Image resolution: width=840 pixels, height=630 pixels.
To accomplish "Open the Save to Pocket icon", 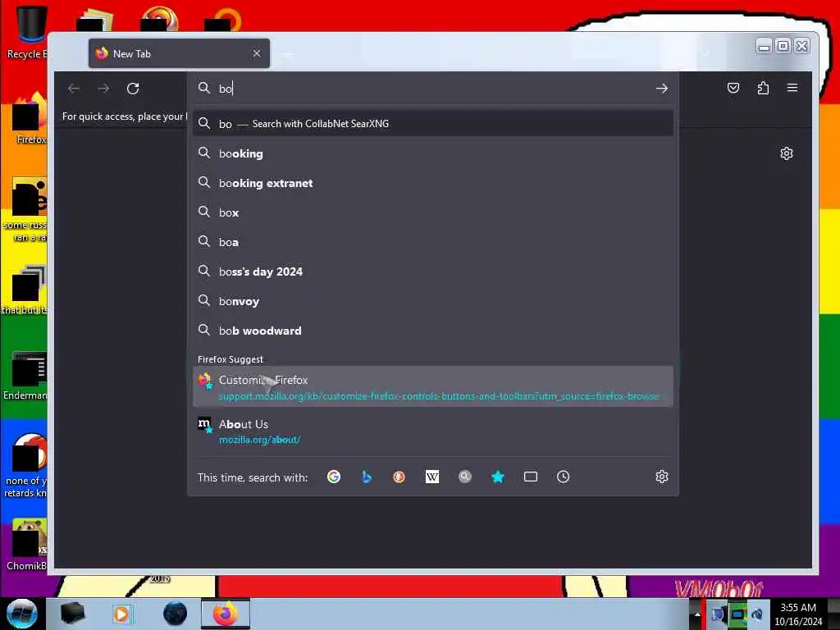I will point(733,88).
